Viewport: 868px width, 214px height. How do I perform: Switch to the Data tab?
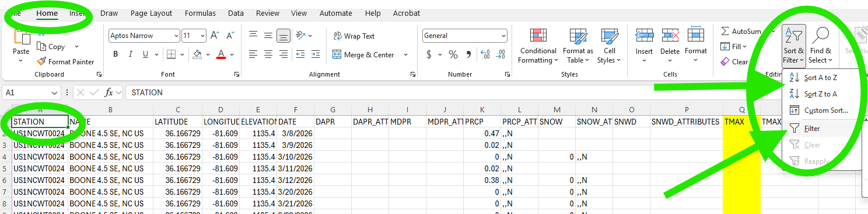(236, 13)
